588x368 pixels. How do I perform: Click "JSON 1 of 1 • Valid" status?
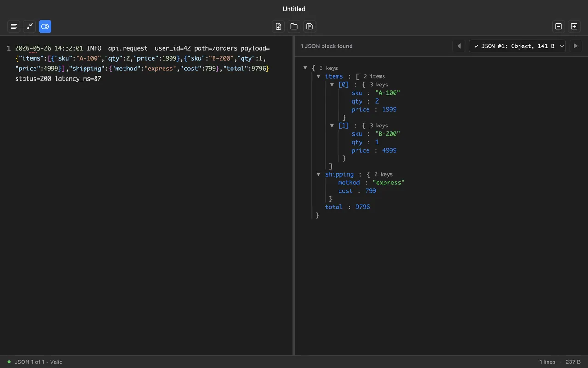tap(39, 362)
